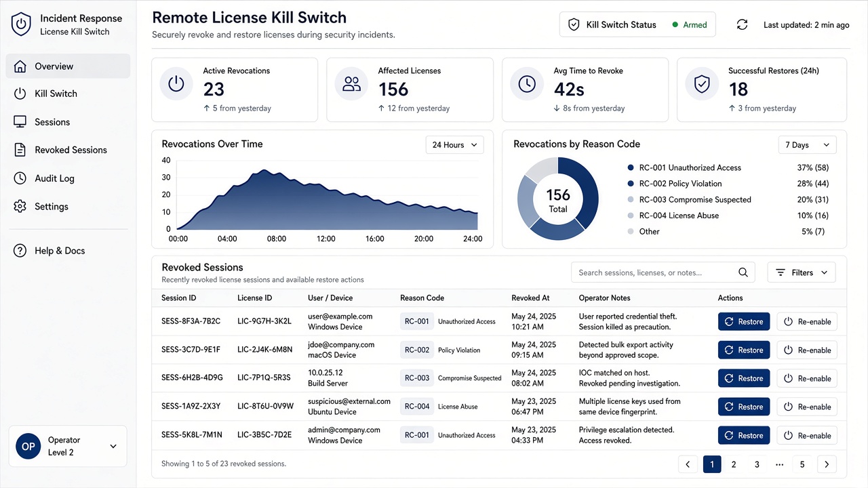Click the RC-003 Compromise Suspected legend color dot
This screenshot has height=488, width=868.
pos(631,200)
